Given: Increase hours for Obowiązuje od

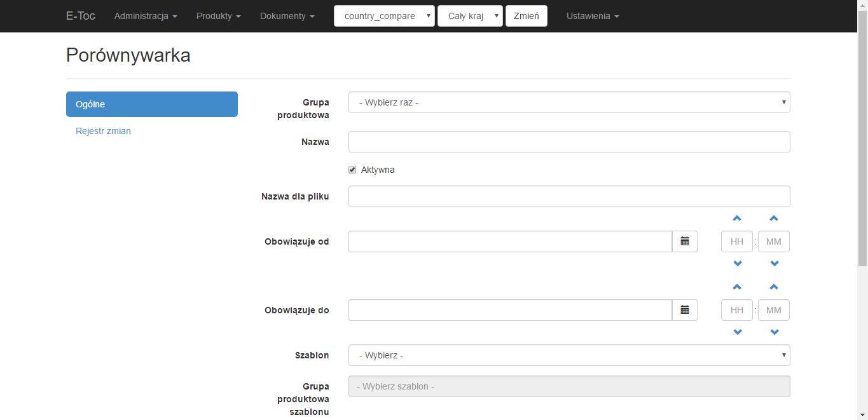Looking at the screenshot, I should 737,219.
